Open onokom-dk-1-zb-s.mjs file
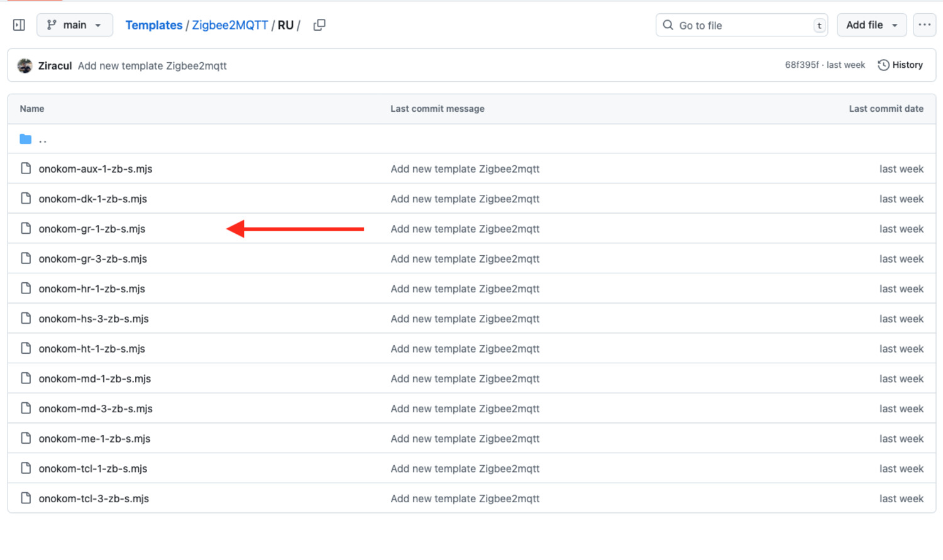 point(92,199)
